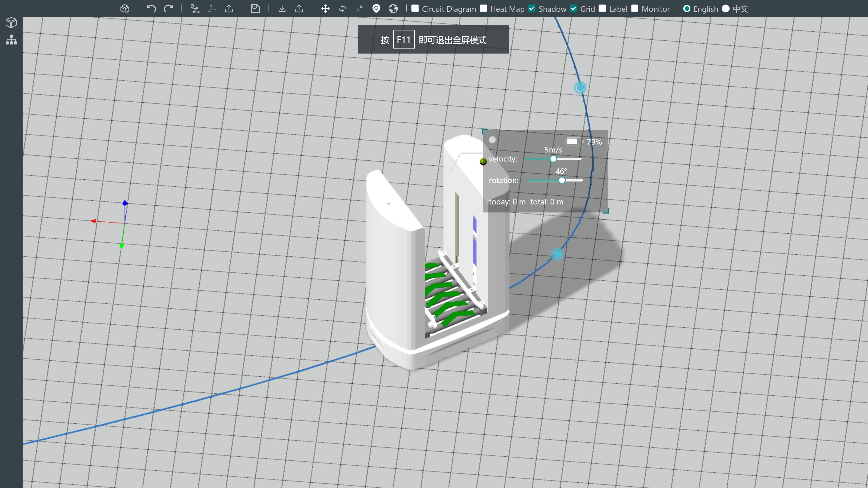Click the '46°' rotation value

[561, 171]
